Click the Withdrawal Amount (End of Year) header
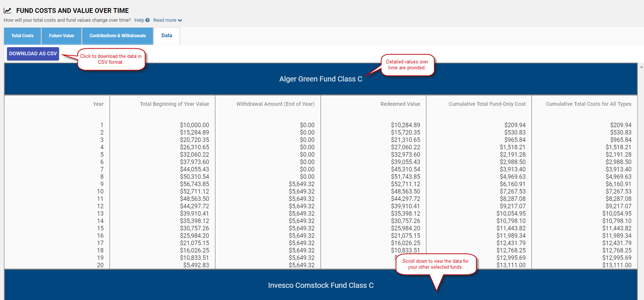Screen dimensions: 644x300 click(x=275, y=104)
